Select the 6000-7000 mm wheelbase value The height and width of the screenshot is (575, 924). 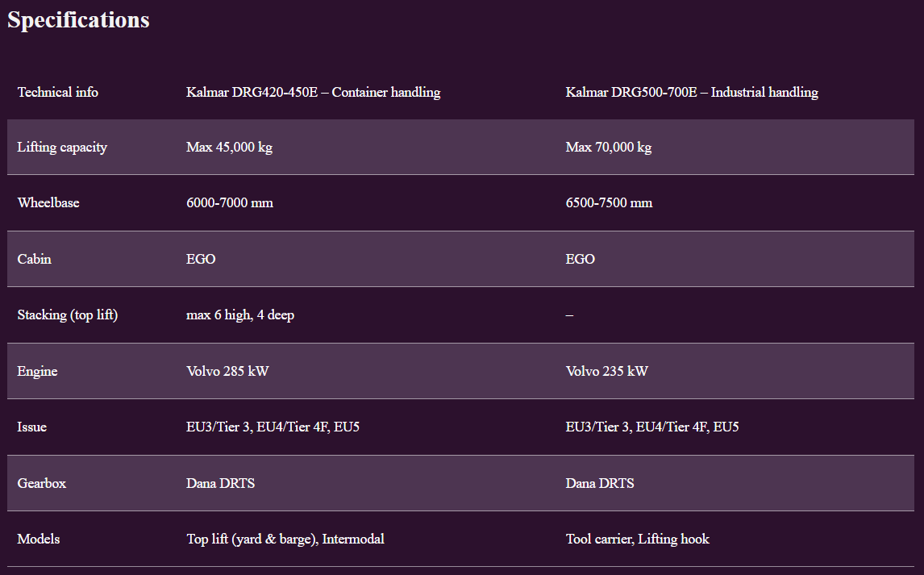click(230, 202)
